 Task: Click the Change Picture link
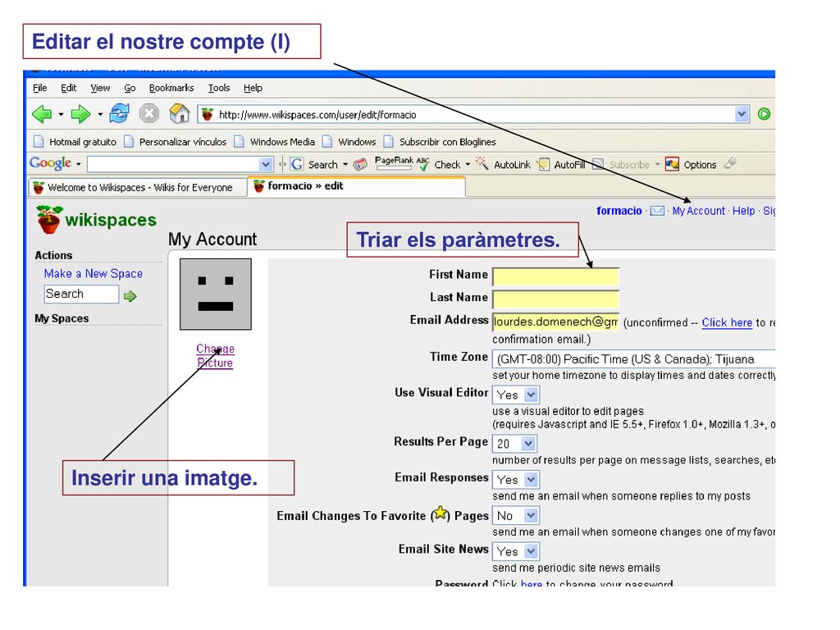215,356
